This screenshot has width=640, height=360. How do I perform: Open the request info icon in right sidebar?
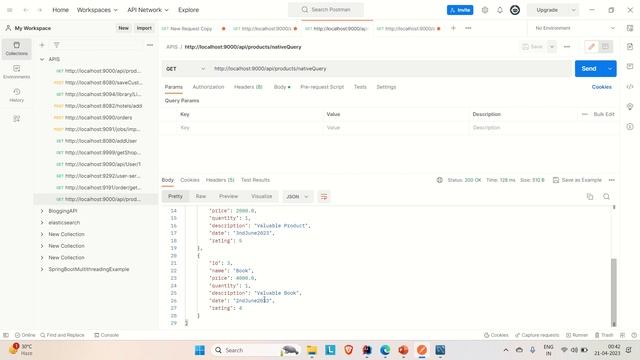630,127
